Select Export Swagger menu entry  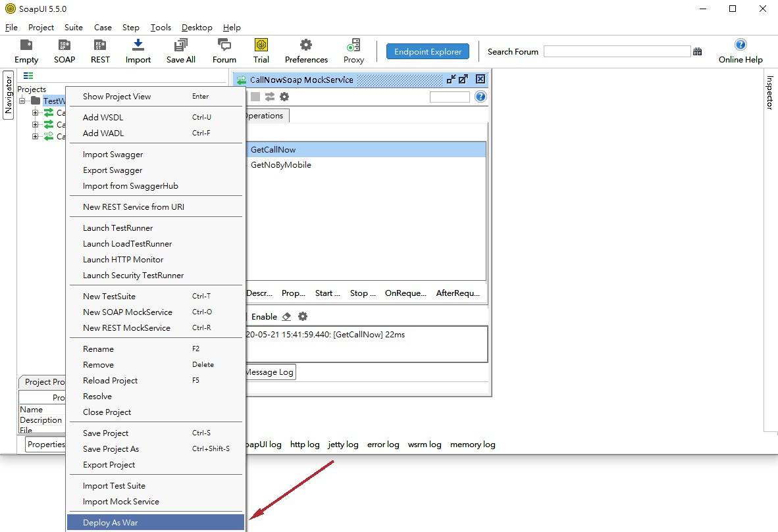tap(156, 170)
